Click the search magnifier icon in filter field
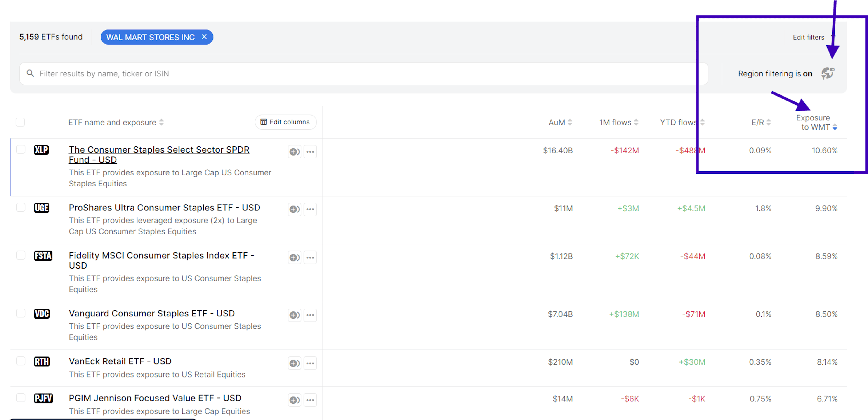The image size is (868, 420). coord(30,73)
